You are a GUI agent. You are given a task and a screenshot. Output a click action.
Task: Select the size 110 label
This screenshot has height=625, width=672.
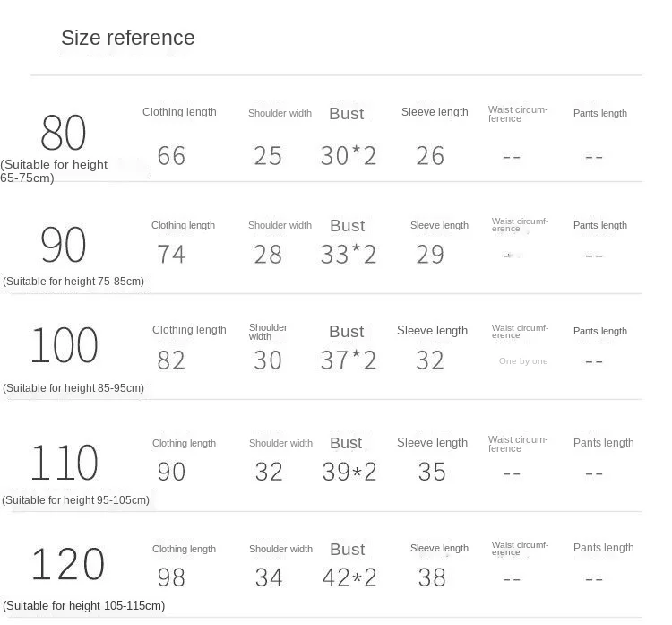(65, 463)
